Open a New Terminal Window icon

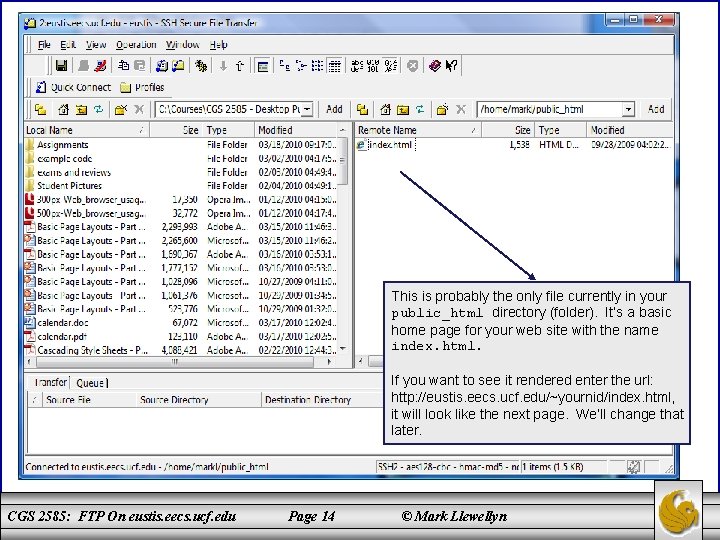(161, 66)
